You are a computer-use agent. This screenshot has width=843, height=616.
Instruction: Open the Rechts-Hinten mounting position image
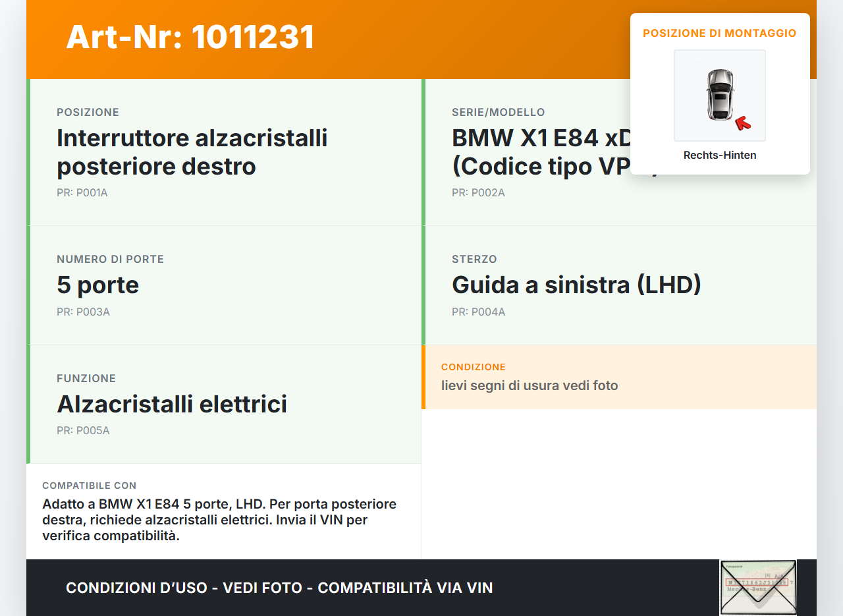(719, 95)
